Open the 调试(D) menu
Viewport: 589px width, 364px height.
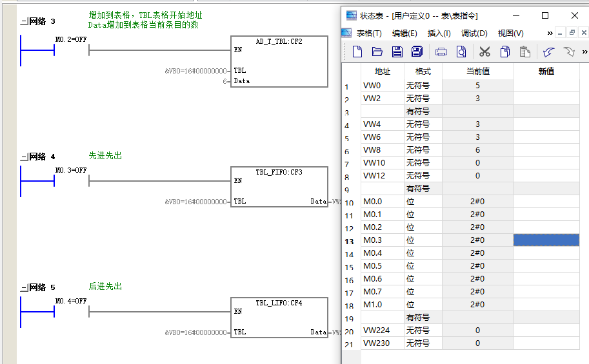pyautogui.click(x=474, y=34)
